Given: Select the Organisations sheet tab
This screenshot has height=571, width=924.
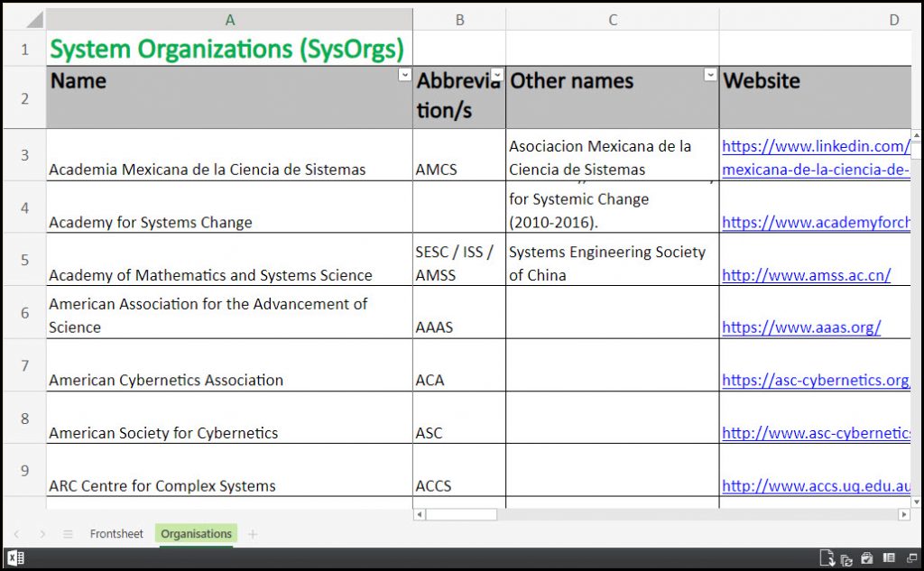Looking at the screenshot, I should tap(196, 534).
